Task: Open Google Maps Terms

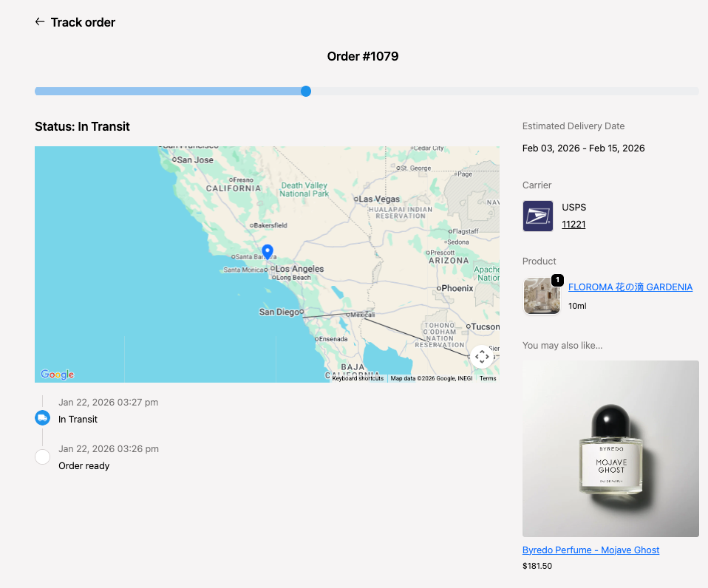Action: click(x=488, y=377)
